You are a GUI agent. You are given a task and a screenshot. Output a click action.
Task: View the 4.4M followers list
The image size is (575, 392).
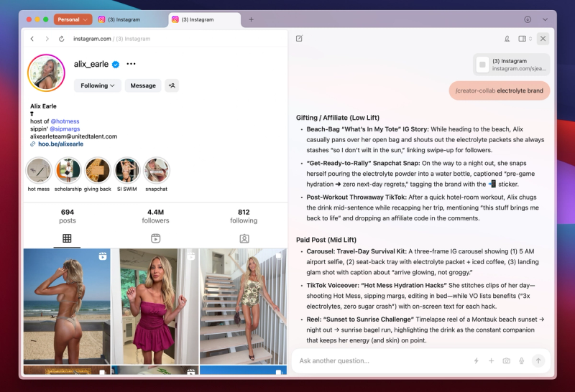click(x=155, y=216)
